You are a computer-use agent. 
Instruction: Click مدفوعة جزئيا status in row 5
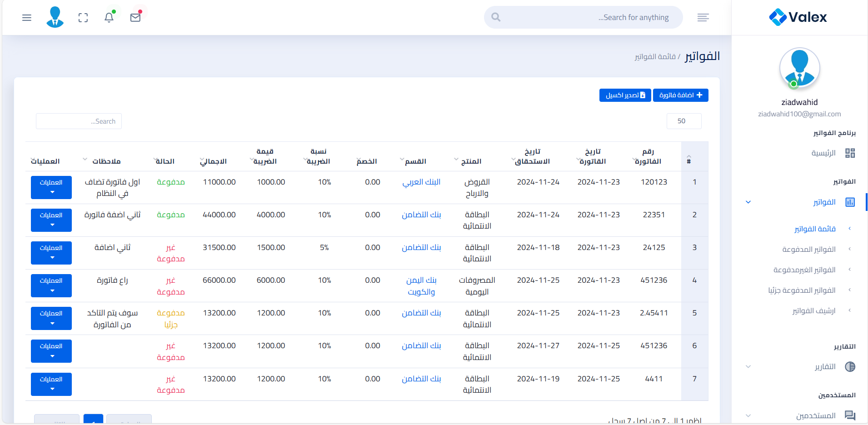tap(171, 319)
